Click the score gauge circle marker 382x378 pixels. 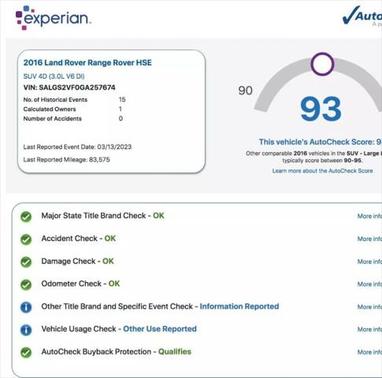coord(322,64)
